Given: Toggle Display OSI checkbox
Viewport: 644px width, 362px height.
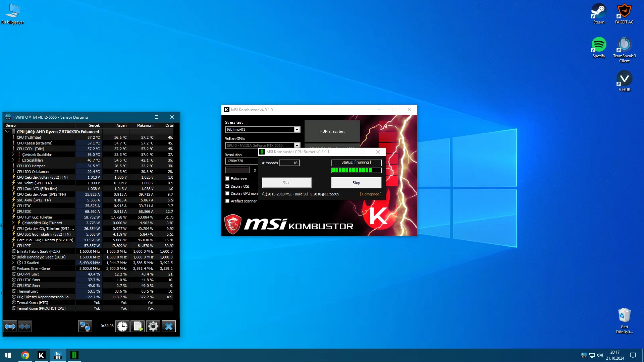Looking at the screenshot, I should click(x=227, y=186).
